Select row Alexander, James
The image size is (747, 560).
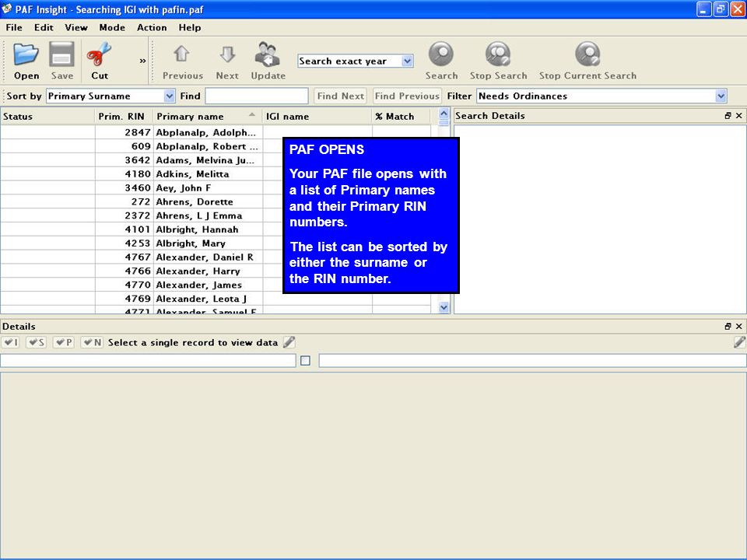(216, 285)
